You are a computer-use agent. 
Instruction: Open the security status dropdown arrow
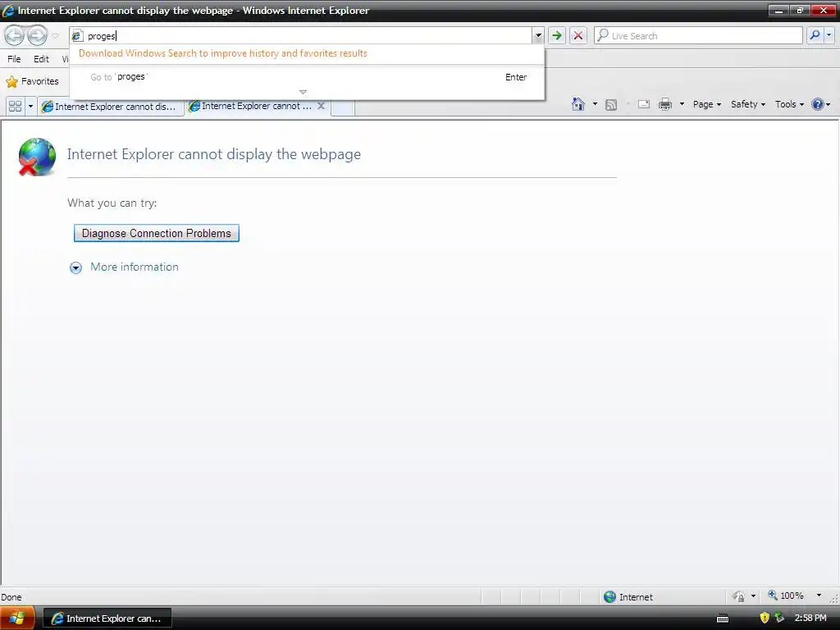pos(753,596)
